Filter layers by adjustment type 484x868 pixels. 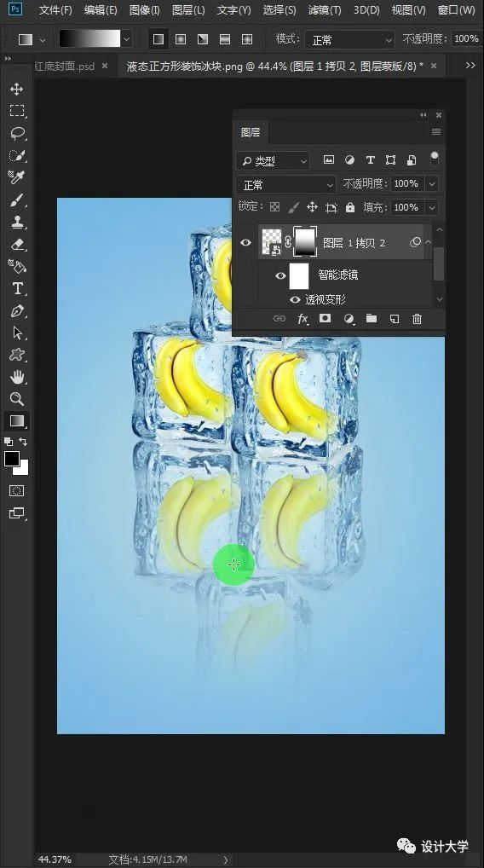349,160
